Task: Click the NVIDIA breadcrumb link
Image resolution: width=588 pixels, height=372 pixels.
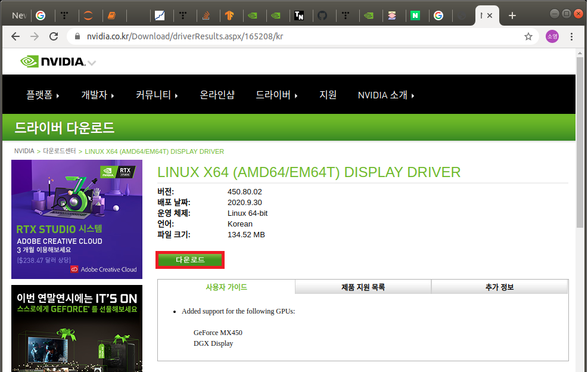Action: 24,151
